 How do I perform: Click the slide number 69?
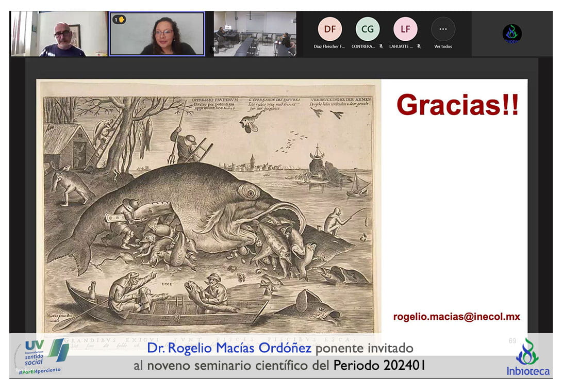512,340
